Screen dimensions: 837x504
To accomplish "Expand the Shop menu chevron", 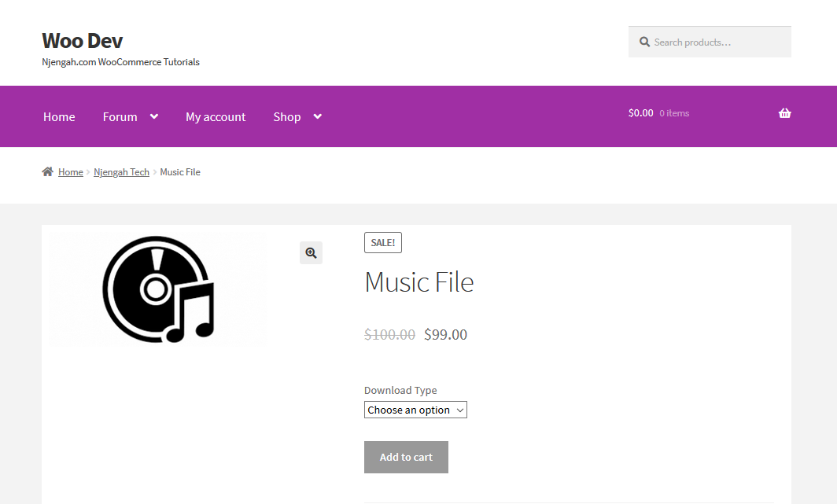I will pyautogui.click(x=318, y=116).
